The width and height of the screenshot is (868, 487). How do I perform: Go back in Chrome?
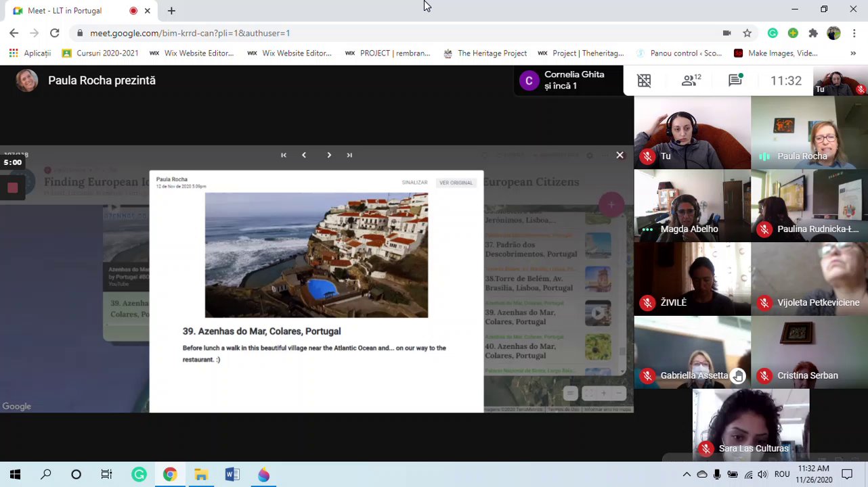point(14,33)
